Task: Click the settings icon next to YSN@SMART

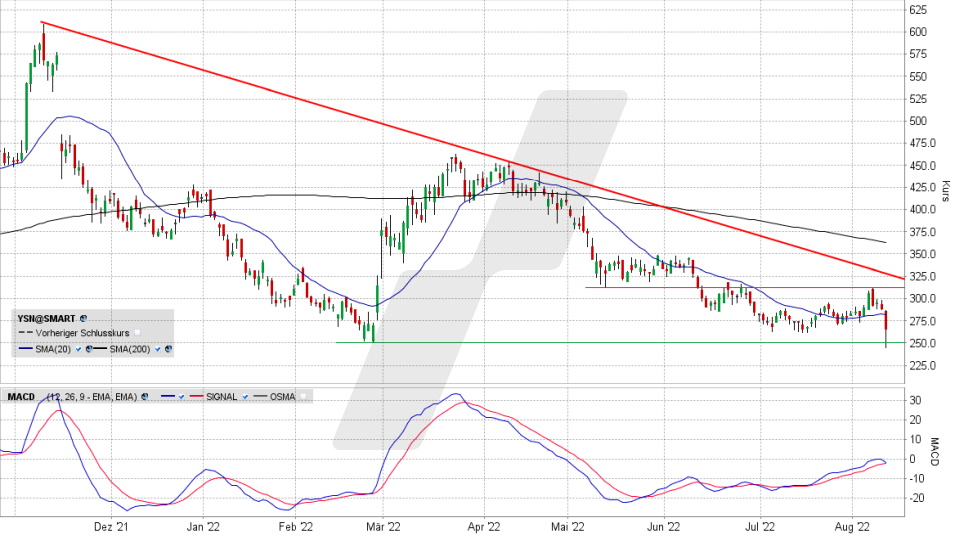Action: tap(84, 318)
